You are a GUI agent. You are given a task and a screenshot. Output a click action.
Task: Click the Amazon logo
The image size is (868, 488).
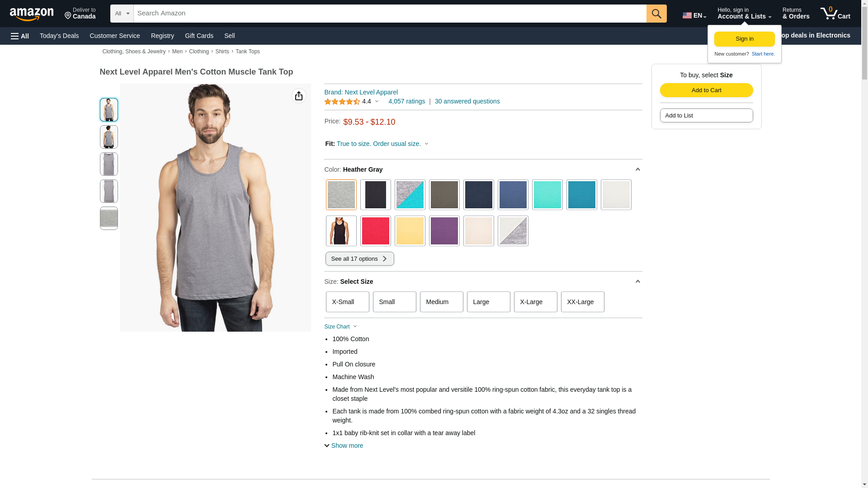coord(32,14)
